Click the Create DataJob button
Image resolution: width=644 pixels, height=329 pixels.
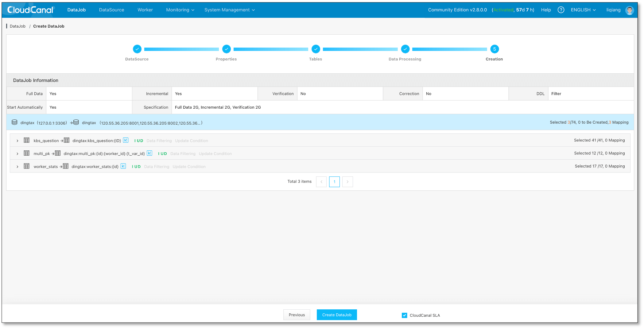[336, 315]
